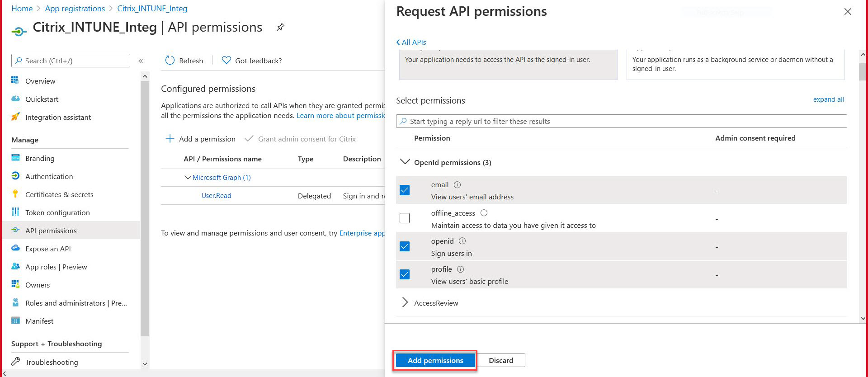Click the pin icon beside the page title
This screenshot has height=377, width=868.
(280, 27)
